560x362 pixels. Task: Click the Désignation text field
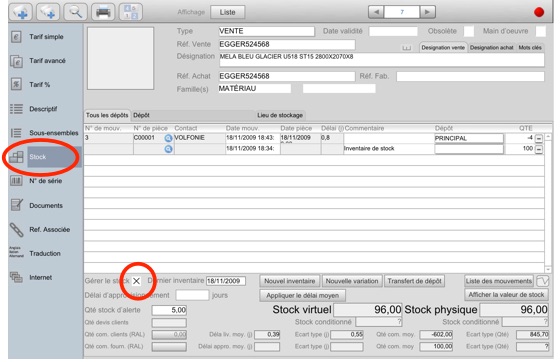point(382,60)
